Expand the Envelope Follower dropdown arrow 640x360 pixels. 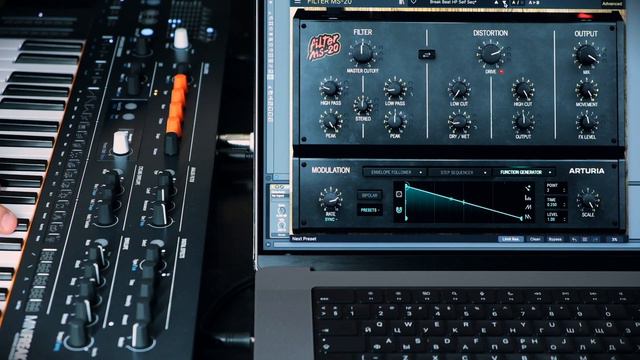pyautogui.click(x=421, y=173)
